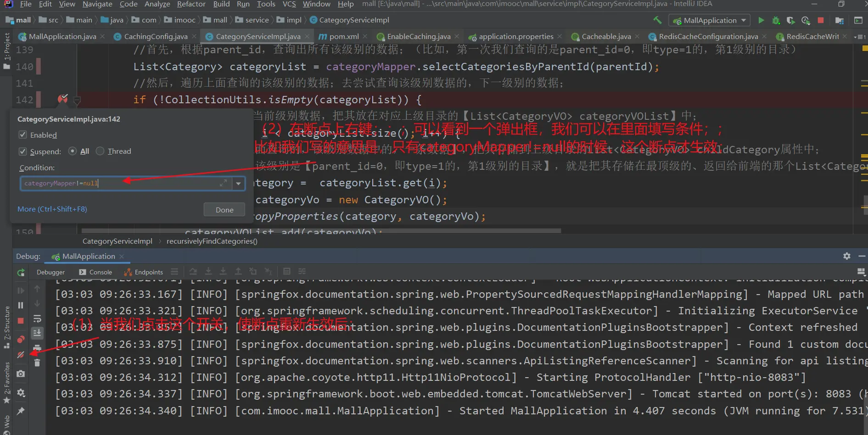Click the Mute Breakpoints icon in debug sidebar
This screenshot has width=868, height=435.
click(21, 355)
